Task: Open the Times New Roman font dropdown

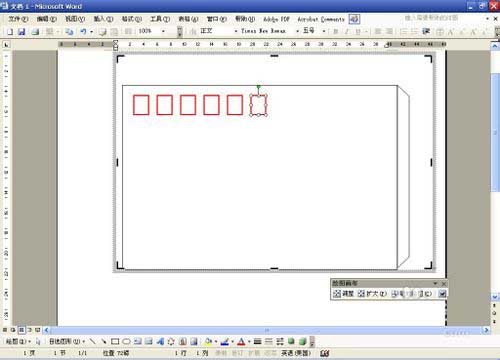Action: coord(297,31)
